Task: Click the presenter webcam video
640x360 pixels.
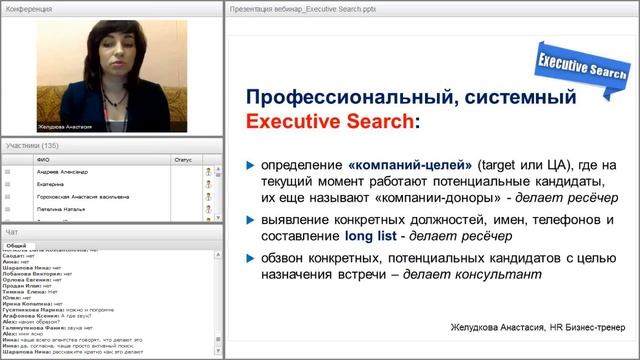Action: click(112, 76)
